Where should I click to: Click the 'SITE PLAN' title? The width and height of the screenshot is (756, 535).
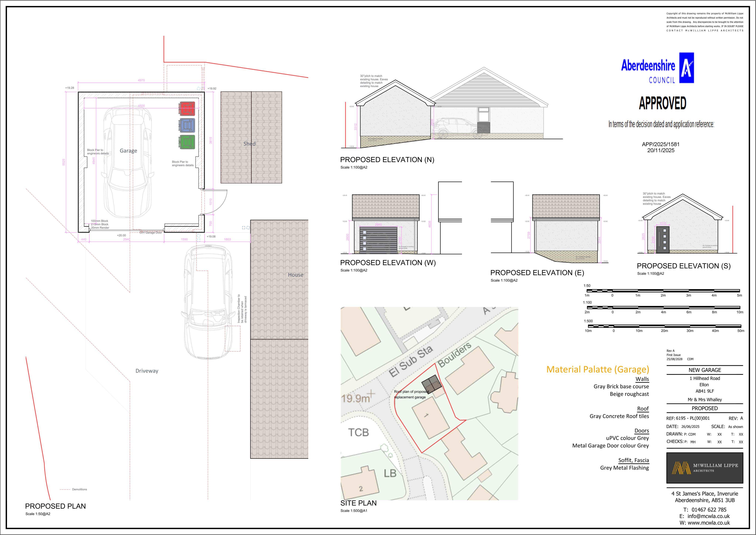coord(359,503)
